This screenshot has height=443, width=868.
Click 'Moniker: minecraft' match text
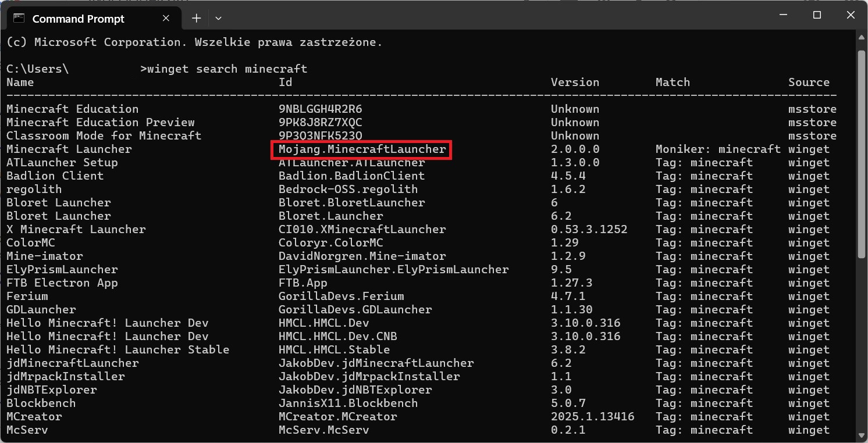click(718, 149)
